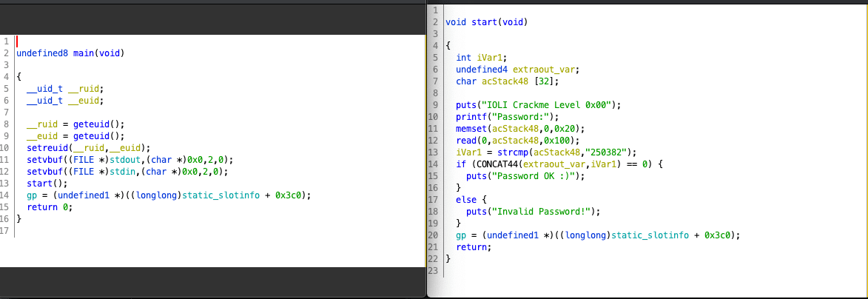Click the memset function call
This screenshot has height=299, width=868.
coord(471,129)
